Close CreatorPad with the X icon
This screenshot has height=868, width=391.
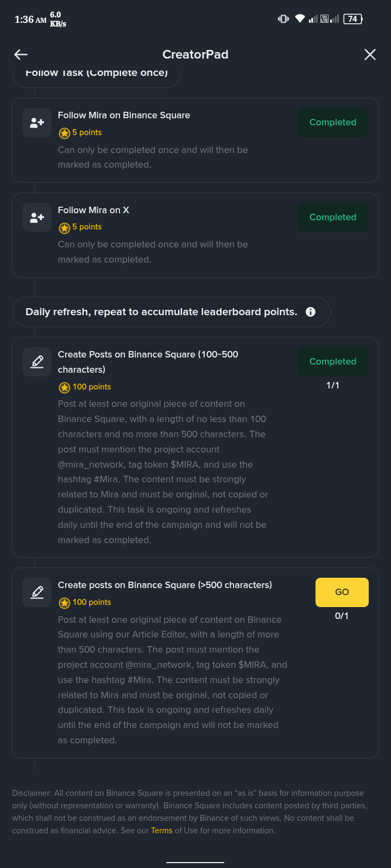(370, 54)
